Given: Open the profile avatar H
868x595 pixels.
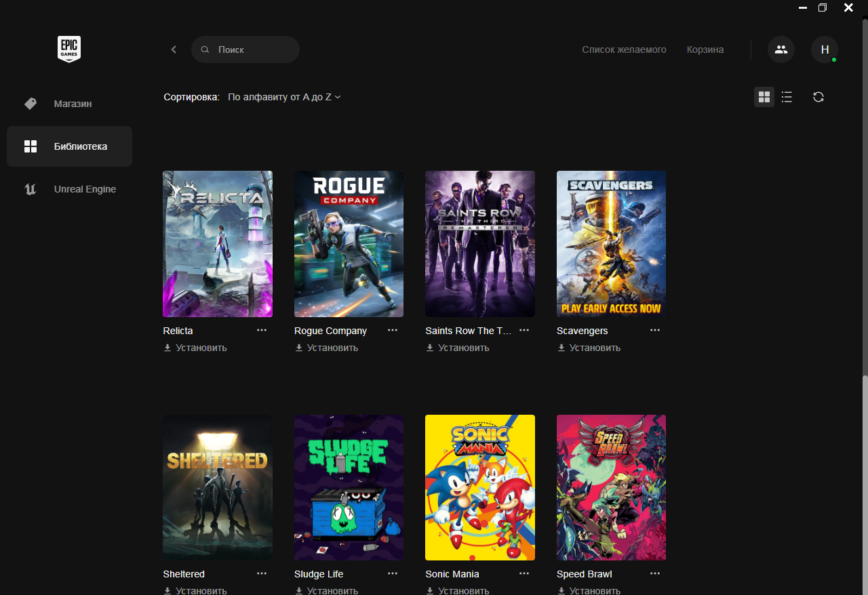Looking at the screenshot, I should [x=825, y=49].
